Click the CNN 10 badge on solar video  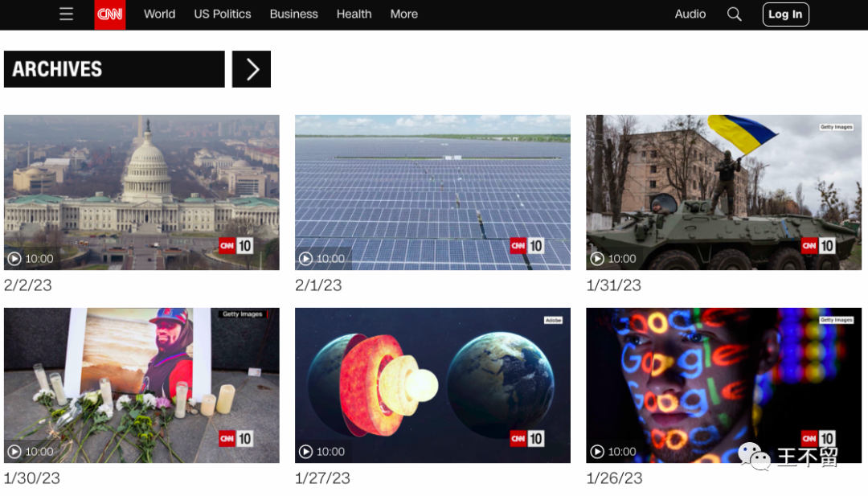527,246
